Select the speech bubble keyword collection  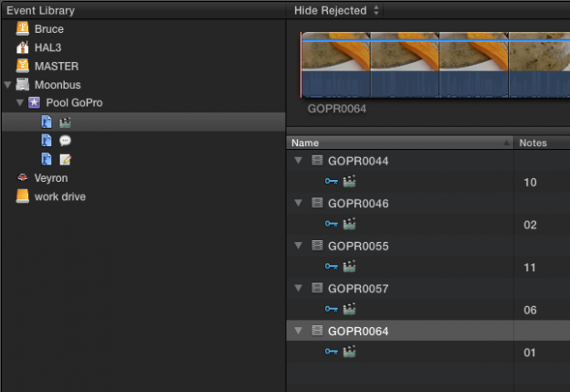click(x=65, y=141)
